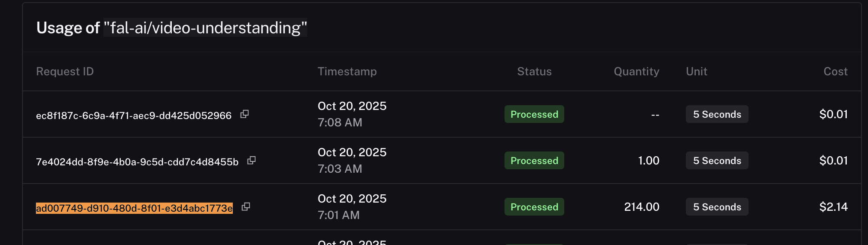Select highlighted request ID ad007749-d910-480d-8f01-e3d4abc1773e
This screenshot has height=245, width=868.
[134, 208]
